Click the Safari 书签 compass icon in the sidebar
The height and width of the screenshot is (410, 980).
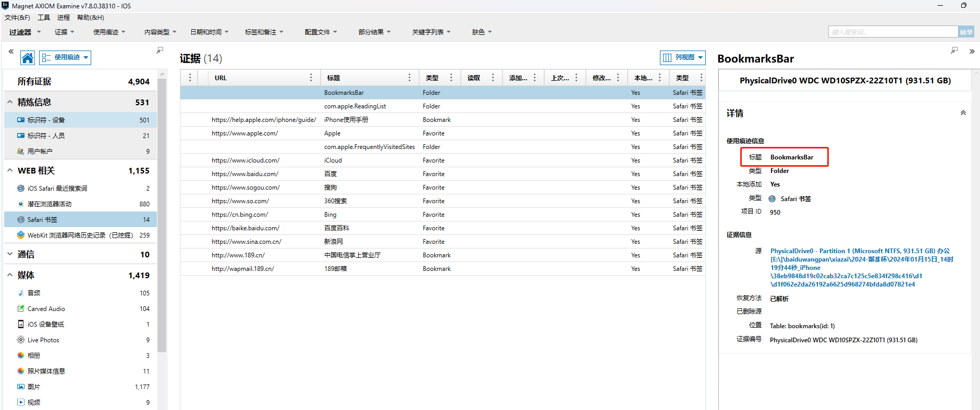[21, 219]
